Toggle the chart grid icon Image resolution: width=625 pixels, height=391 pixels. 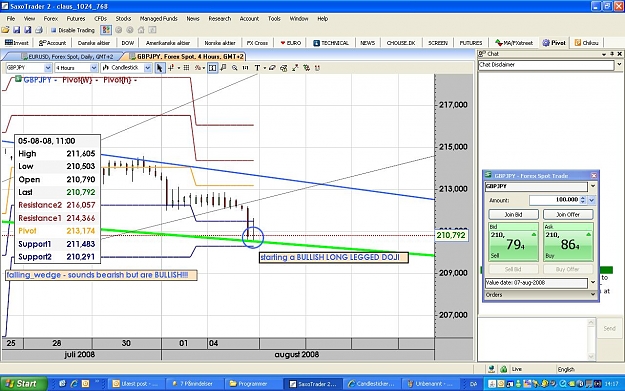[186, 68]
